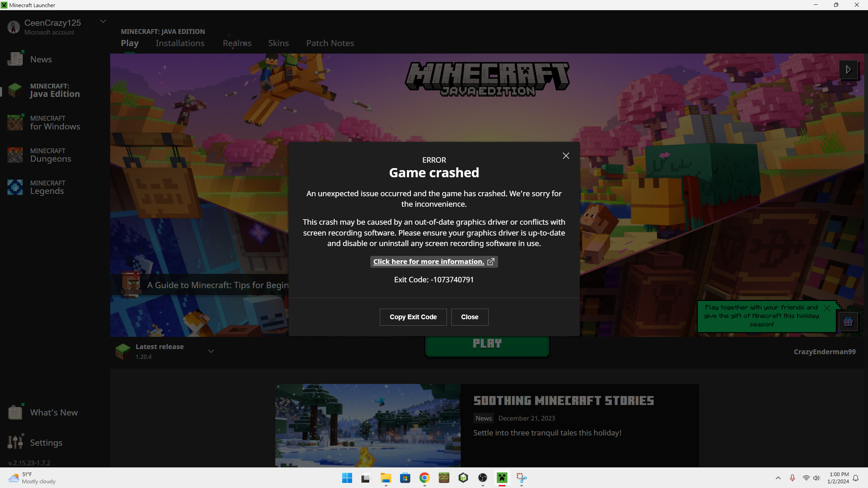Expand the Latest release version dropdown

pos(211,351)
